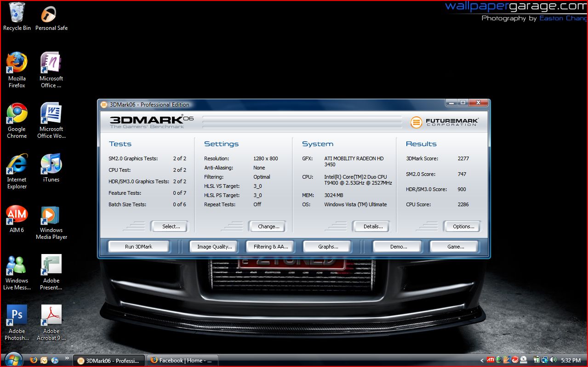This screenshot has height=367, width=588.
Task: Open the Recycle Bin desktop icon
Action: [17, 17]
